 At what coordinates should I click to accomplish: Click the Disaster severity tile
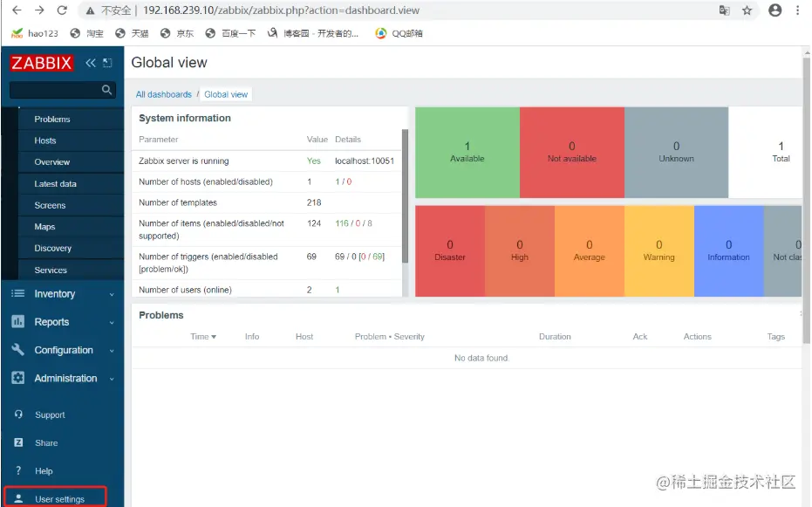tap(450, 251)
